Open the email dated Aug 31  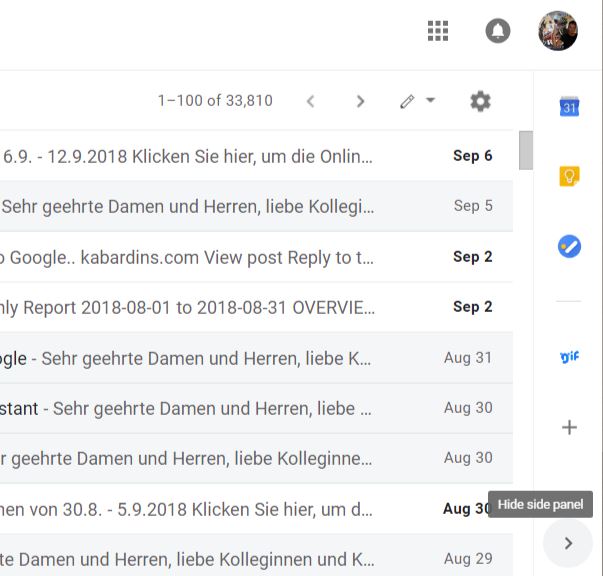(250, 357)
